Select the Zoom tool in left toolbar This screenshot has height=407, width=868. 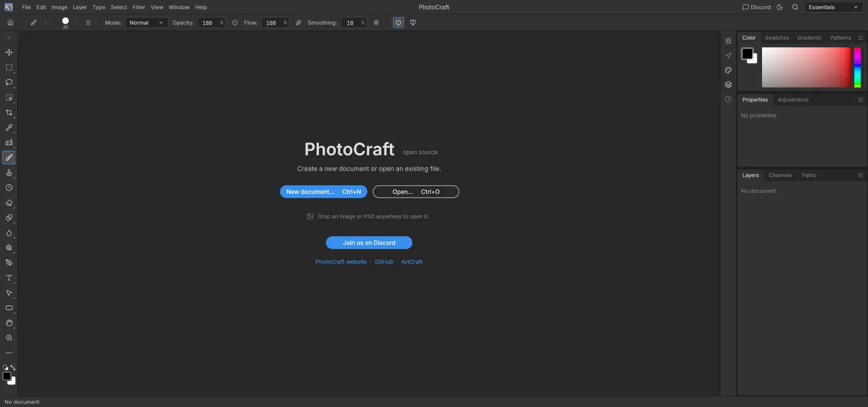point(9,338)
